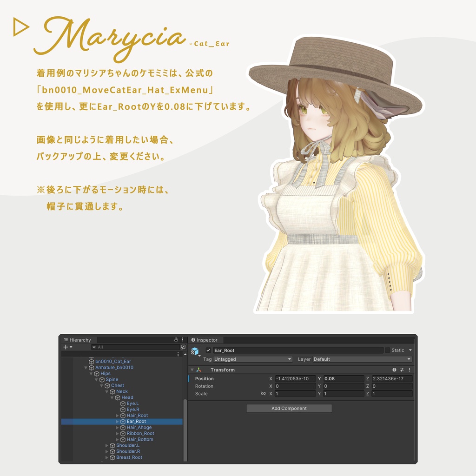Image resolution: width=476 pixels, height=476 pixels.
Task: Open the Transform component help icon
Action: pos(394,370)
